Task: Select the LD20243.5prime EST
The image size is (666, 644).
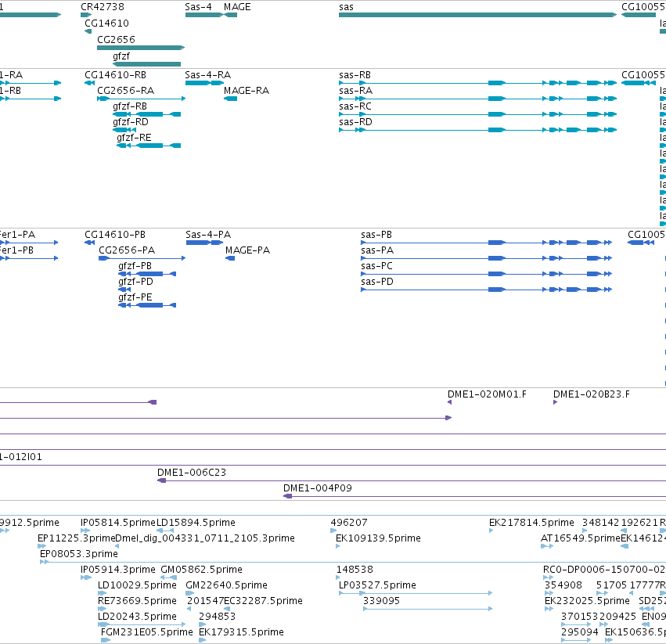Action: 142,624
